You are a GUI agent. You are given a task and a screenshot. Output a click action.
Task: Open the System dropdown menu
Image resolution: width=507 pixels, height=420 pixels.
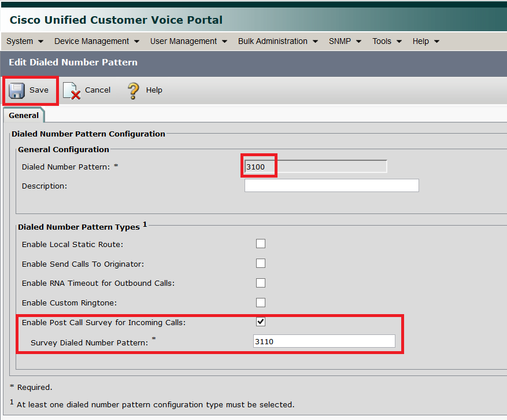[24, 41]
